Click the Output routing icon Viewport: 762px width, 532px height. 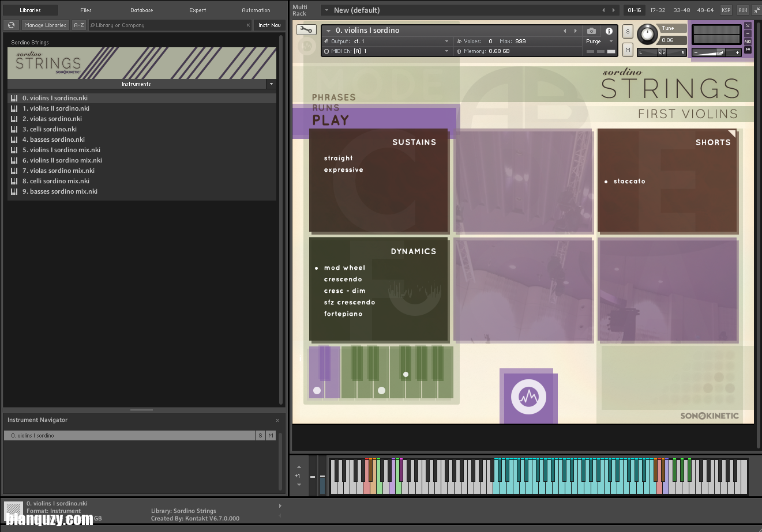coord(326,41)
